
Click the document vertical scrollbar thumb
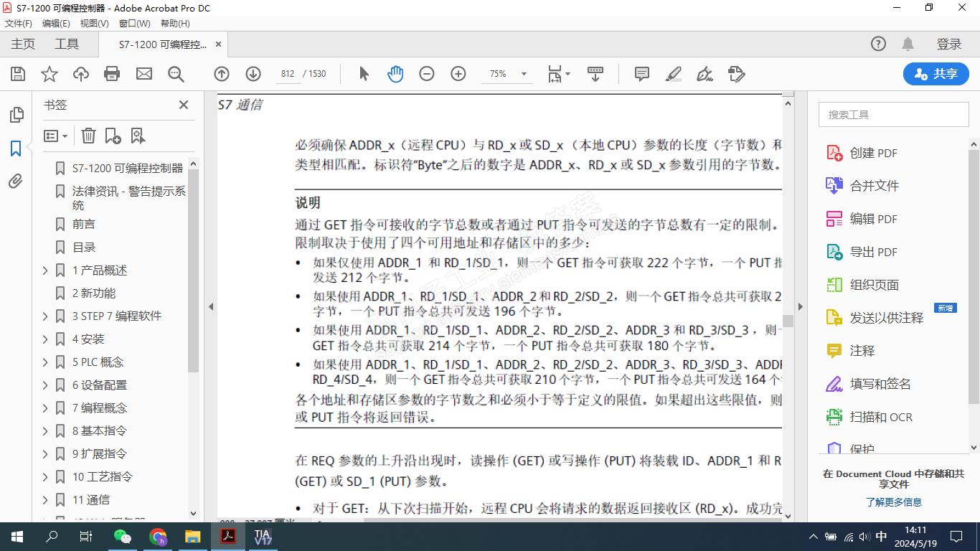point(788,321)
